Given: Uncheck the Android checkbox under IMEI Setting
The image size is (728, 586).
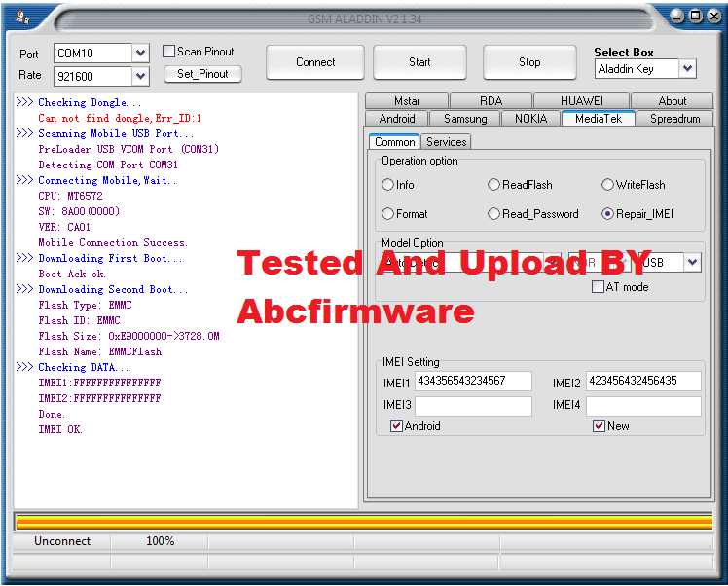Looking at the screenshot, I should click(396, 425).
